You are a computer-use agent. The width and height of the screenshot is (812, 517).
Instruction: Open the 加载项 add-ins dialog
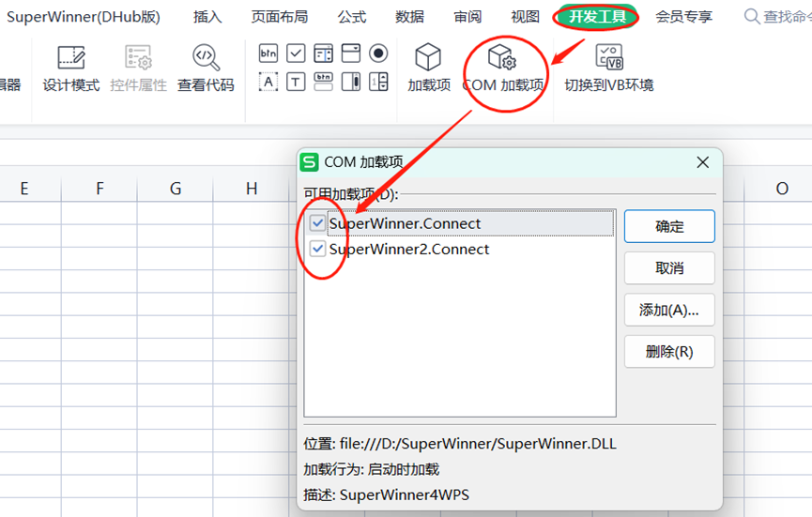point(429,68)
